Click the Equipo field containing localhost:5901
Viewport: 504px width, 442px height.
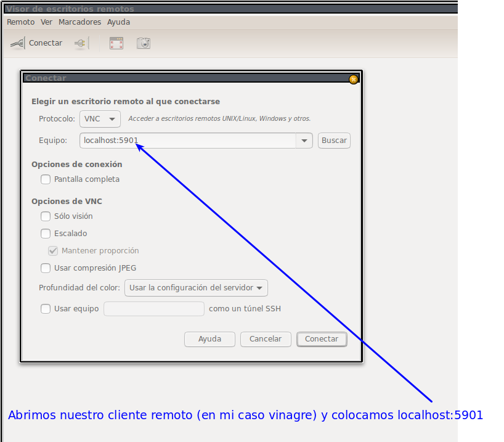coord(188,141)
